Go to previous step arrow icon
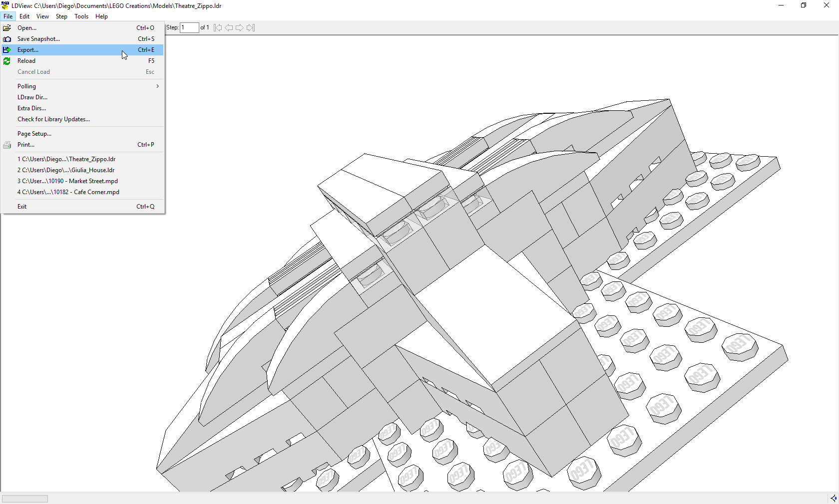839x504 pixels. pos(229,27)
